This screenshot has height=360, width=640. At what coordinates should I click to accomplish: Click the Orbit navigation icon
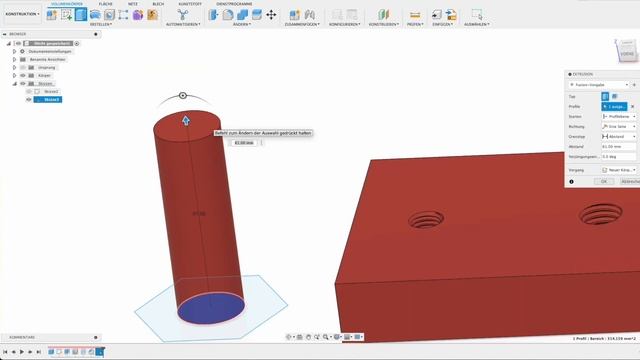[289, 337]
